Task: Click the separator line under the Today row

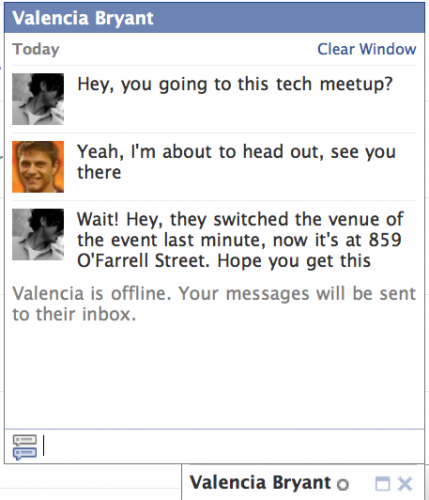Action: pos(214,65)
